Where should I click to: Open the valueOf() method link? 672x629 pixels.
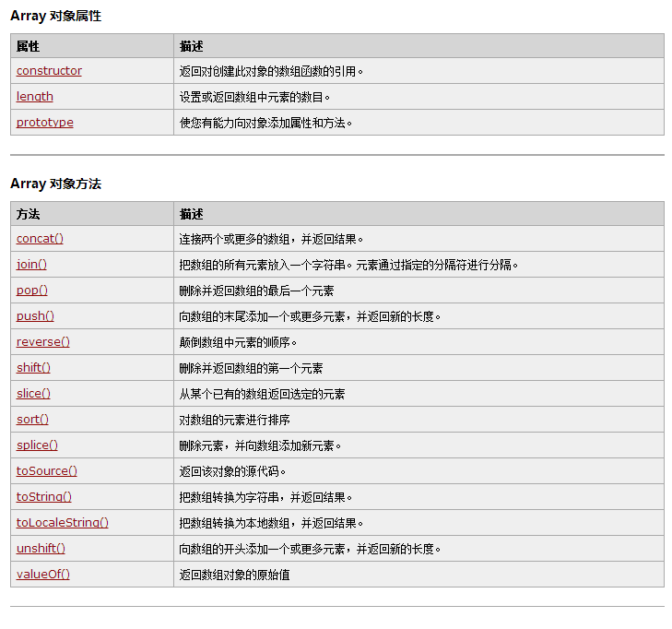tap(42, 574)
